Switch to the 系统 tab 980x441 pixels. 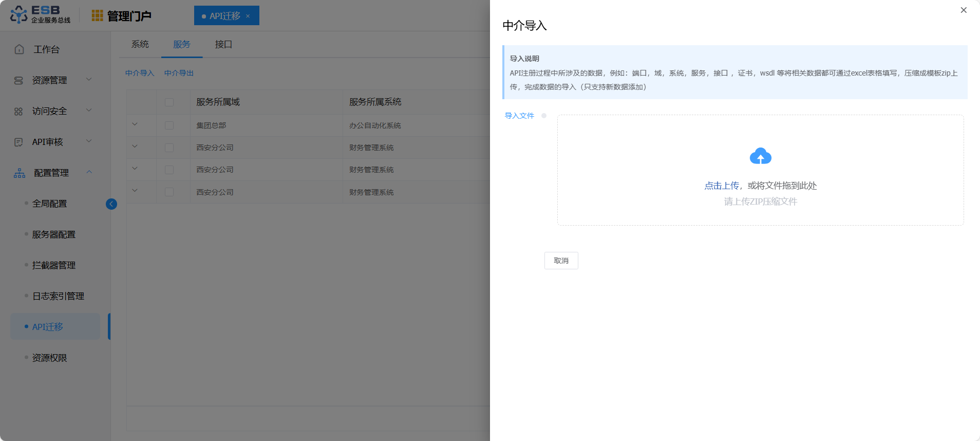(140, 45)
